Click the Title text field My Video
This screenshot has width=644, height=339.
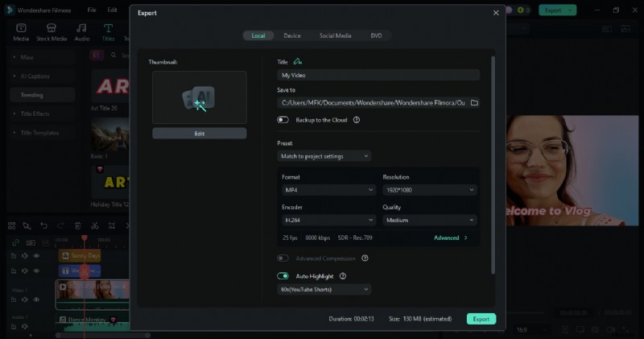coord(378,75)
